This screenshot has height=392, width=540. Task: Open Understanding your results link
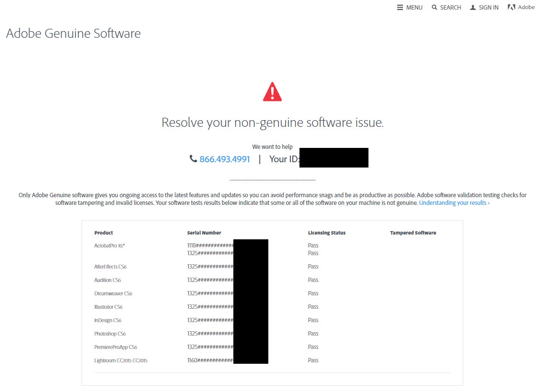(x=454, y=203)
